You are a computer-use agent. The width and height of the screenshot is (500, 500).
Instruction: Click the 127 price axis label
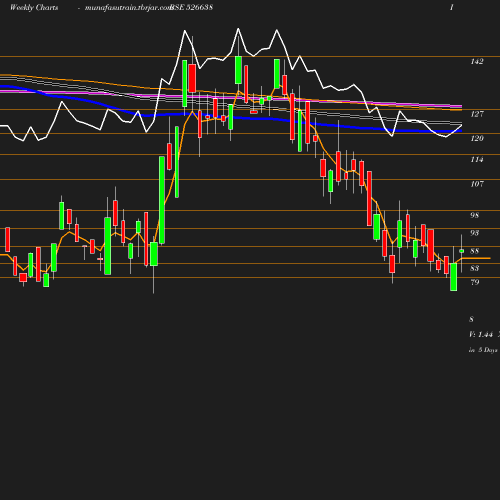477,114
